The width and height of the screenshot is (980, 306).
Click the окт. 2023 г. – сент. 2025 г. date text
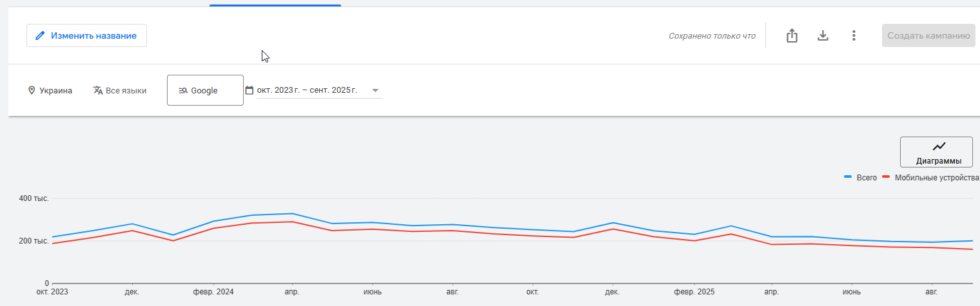(307, 91)
